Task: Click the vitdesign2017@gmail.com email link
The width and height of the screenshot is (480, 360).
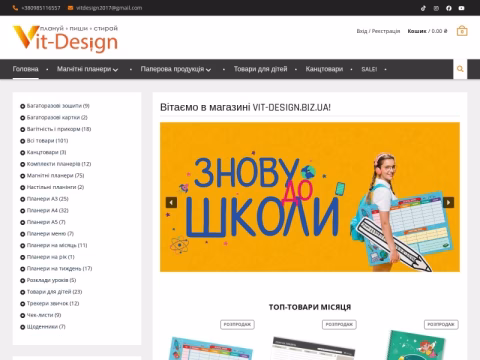Action: [x=109, y=8]
